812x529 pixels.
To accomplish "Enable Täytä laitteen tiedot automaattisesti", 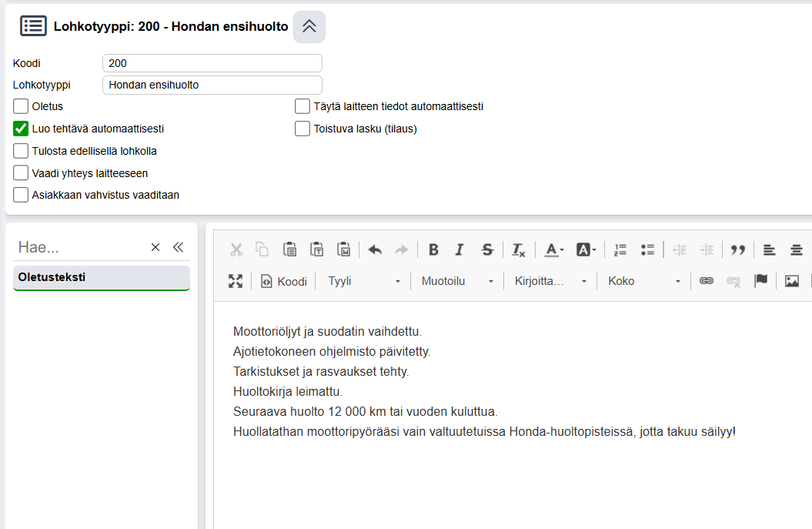I will 302,106.
